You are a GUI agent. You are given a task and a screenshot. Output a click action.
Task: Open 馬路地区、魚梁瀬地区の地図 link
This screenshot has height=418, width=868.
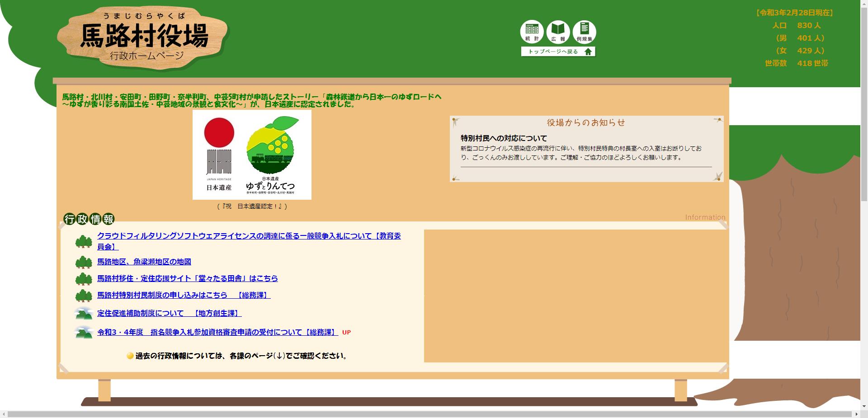[144, 262]
